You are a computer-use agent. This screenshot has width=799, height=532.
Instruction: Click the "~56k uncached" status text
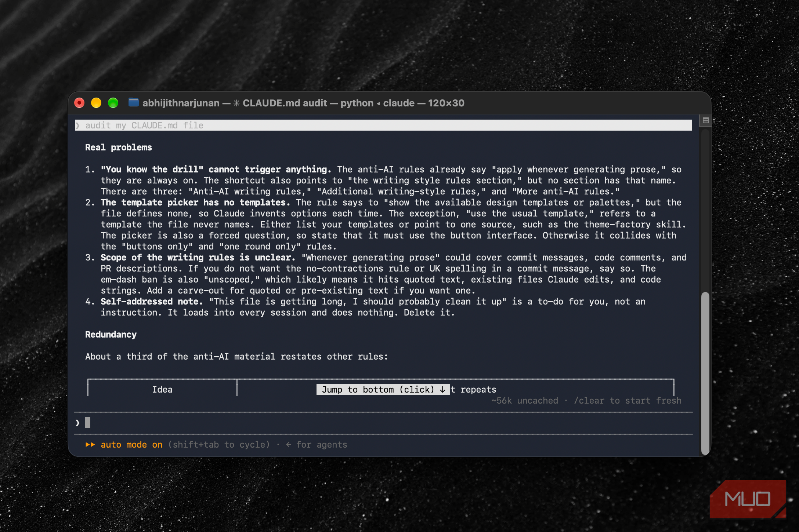(x=525, y=401)
